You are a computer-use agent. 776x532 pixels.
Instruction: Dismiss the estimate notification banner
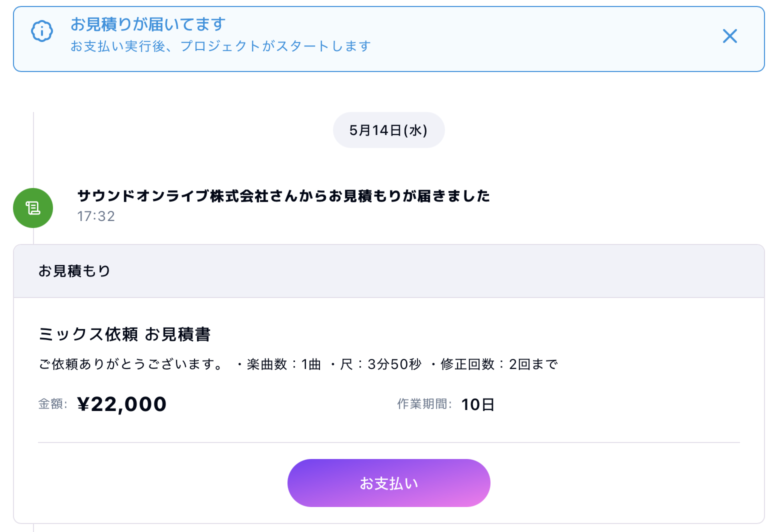click(x=729, y=36)
